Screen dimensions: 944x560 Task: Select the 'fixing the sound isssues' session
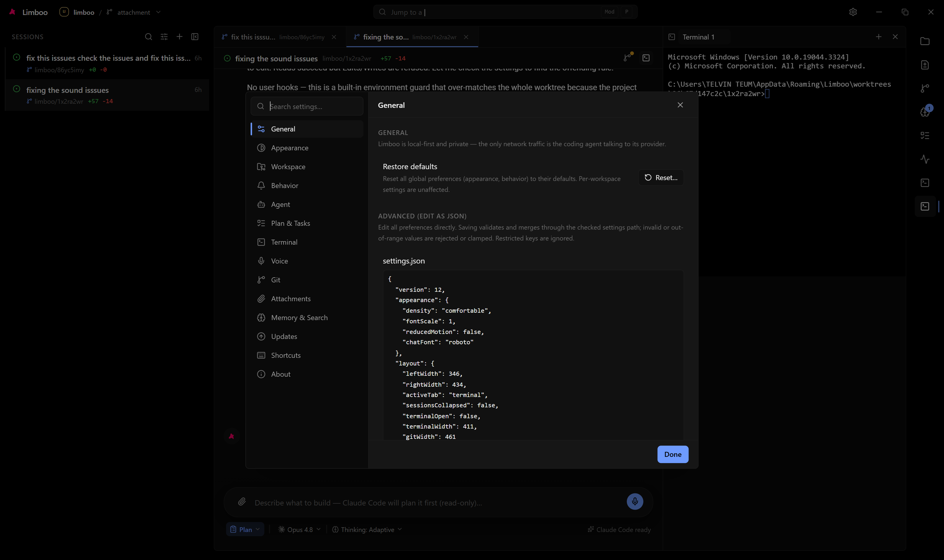pyautogui.click(x=107, y=95)
